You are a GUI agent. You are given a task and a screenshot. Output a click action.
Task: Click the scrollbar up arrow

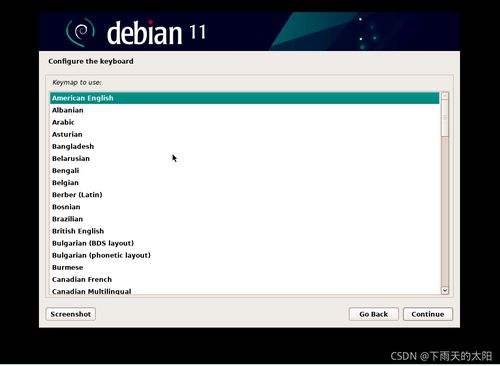[x=445, y=96]
